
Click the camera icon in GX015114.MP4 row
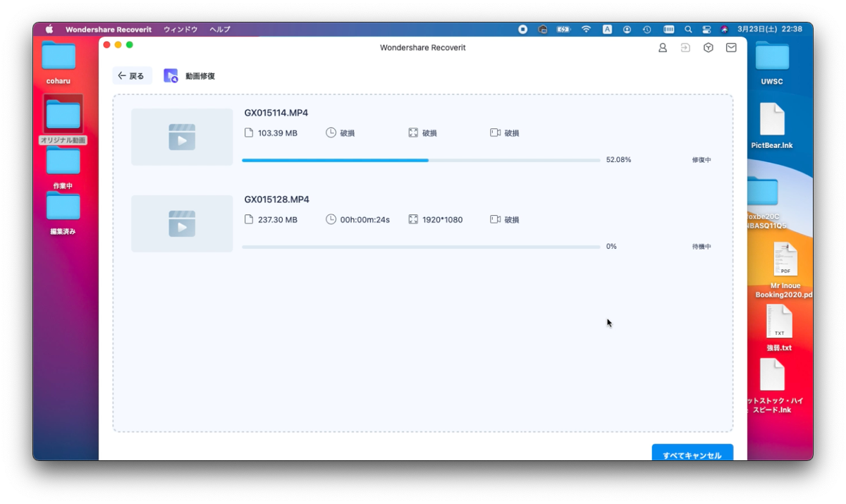pyautogui.click(x=495, y=133)
